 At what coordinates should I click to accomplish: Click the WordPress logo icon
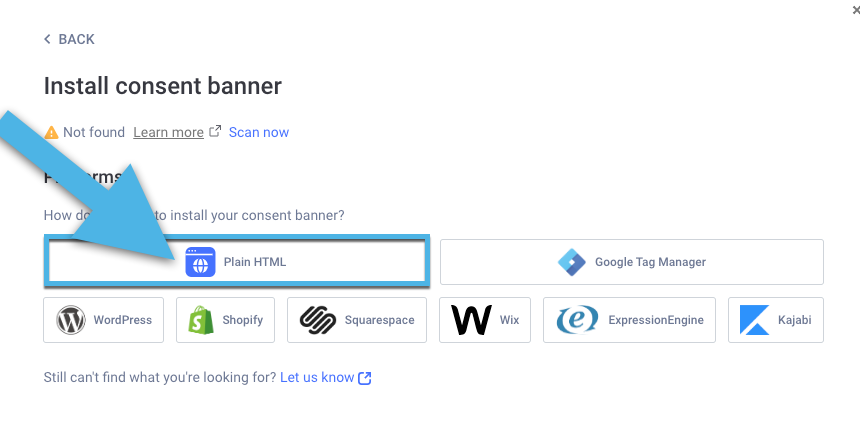(x=71, y=320)
